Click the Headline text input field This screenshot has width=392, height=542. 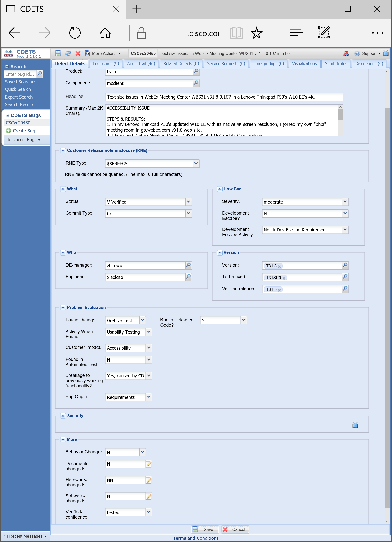[x=224, y=97]
